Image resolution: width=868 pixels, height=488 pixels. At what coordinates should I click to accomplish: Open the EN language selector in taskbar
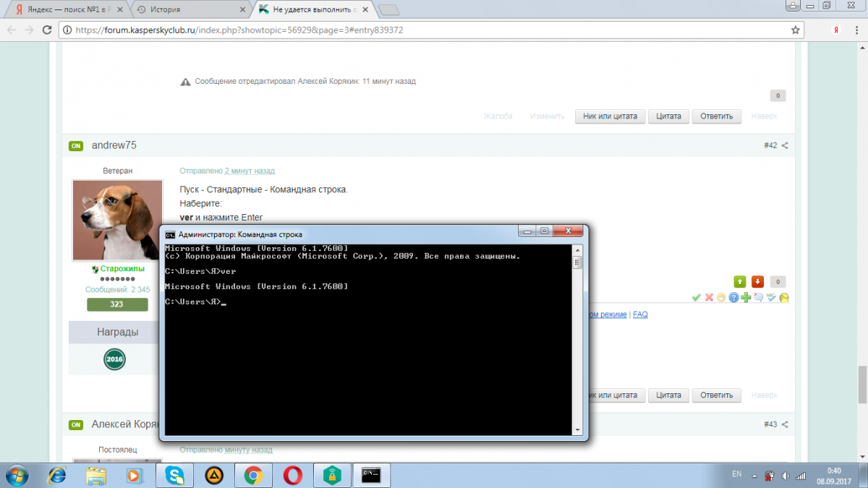pyautogui.click(x=736, y=474)
